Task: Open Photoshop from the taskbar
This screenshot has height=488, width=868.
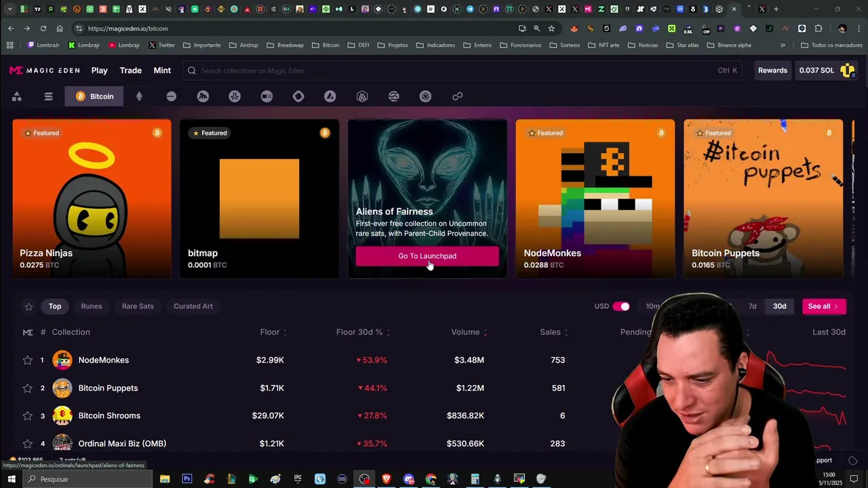Action: click(x=186, y=479)
